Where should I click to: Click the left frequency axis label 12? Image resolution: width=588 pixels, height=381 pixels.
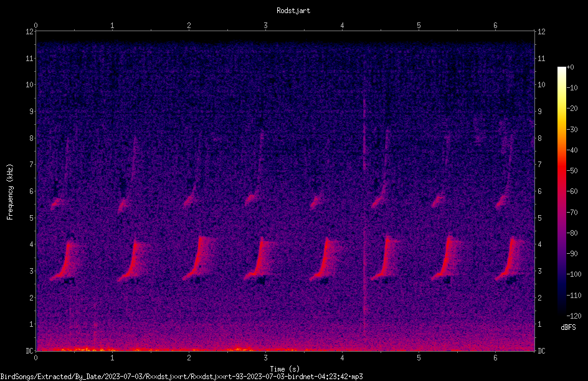pos(29,32)
